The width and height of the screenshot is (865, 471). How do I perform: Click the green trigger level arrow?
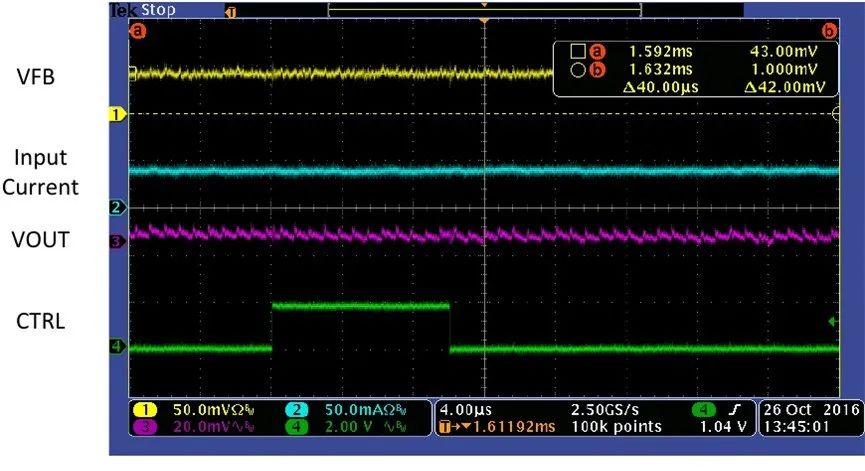[833, 322]
